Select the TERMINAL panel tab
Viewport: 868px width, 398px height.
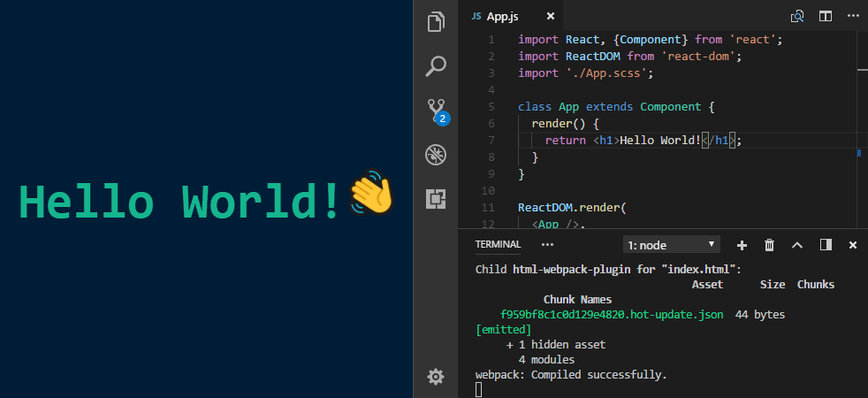498,245
